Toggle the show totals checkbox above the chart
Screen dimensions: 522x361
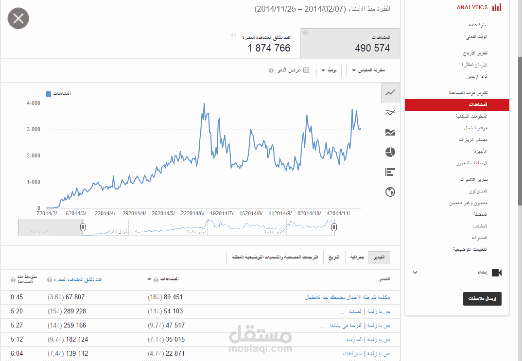click(306, 70)
